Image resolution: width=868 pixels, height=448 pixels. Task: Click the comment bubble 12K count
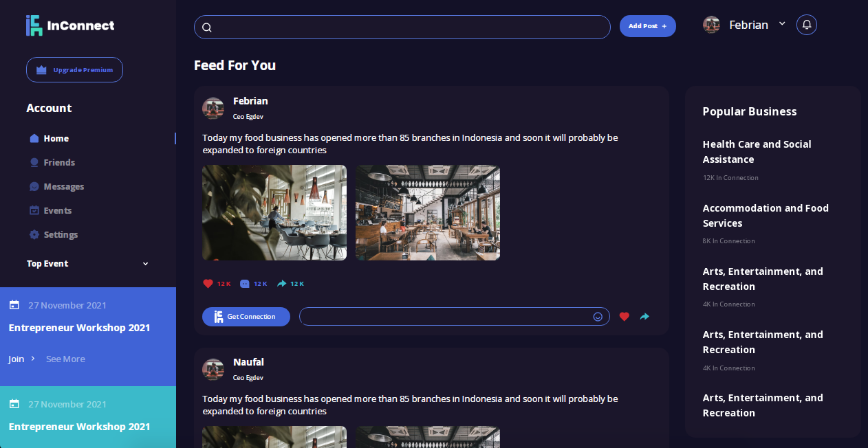click(253, 284)
